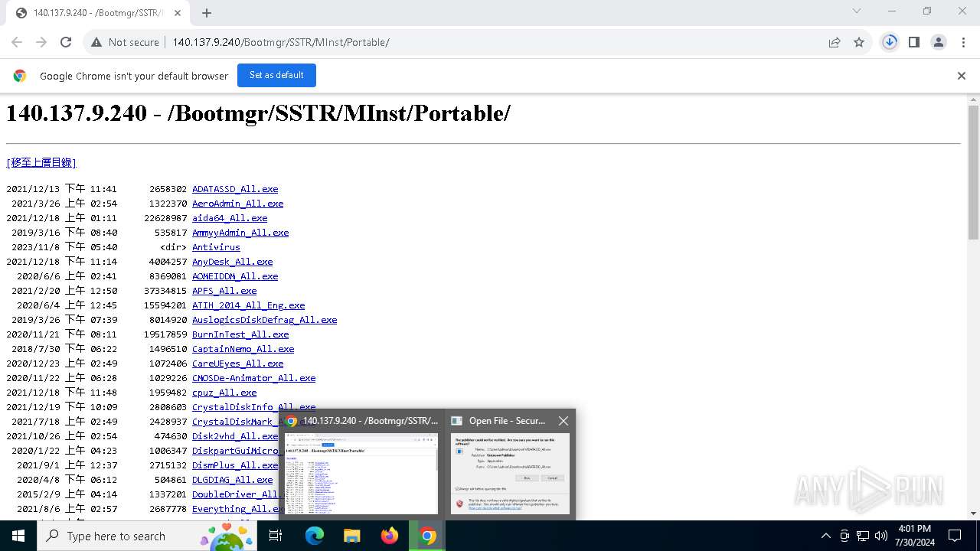Download BurnInTest_All.exe

pos(240,334)
